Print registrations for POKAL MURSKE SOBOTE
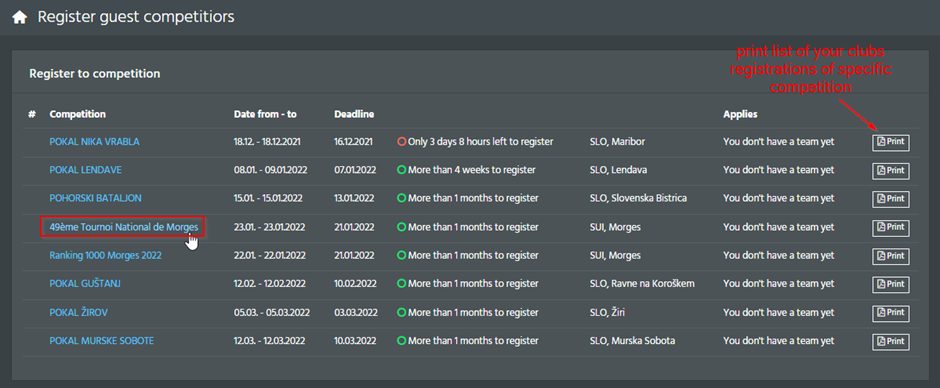 pyautogui.click(x=891, y=342)
